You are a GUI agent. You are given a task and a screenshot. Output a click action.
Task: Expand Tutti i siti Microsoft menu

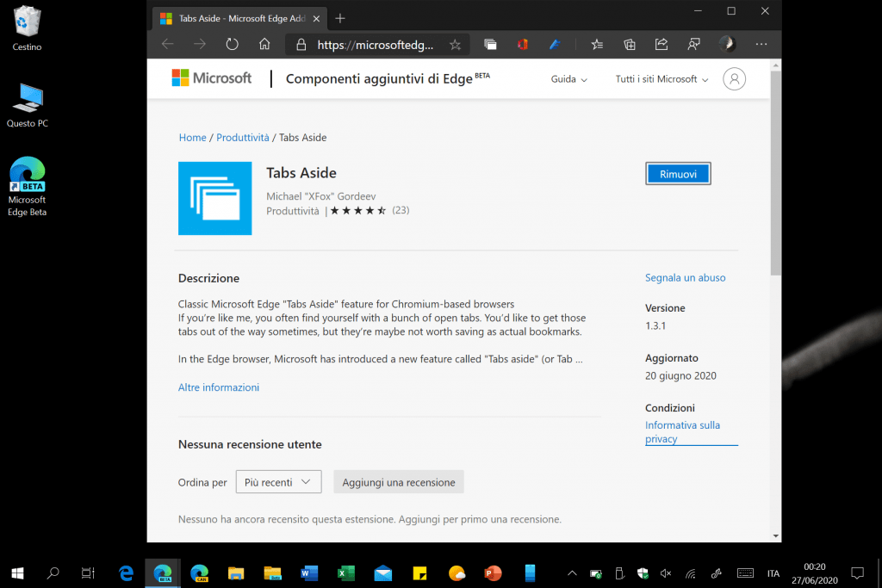coord(661,79)
